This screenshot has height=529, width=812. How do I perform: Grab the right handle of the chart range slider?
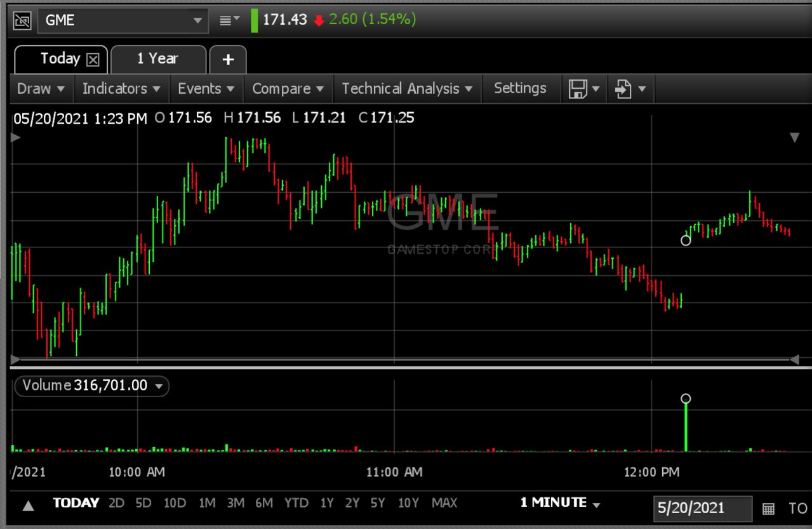794,360
